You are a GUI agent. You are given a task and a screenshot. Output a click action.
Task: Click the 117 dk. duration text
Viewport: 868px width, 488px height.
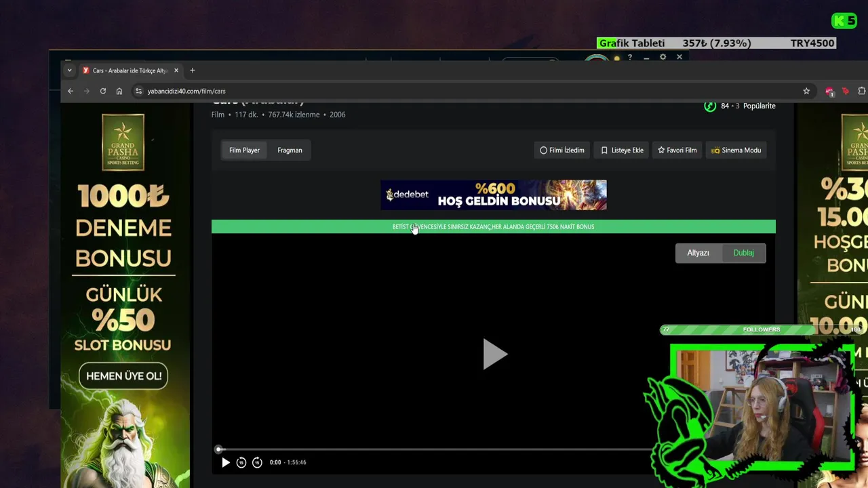point(246,115)
